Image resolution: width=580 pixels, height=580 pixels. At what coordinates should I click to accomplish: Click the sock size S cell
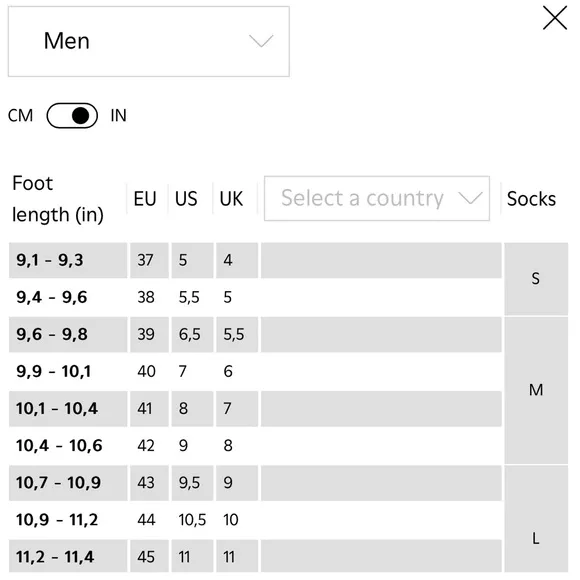coord(536,279)
